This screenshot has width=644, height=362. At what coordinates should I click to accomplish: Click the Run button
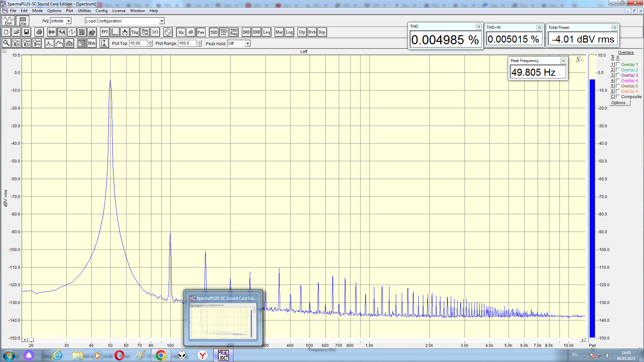click(8, 21)
